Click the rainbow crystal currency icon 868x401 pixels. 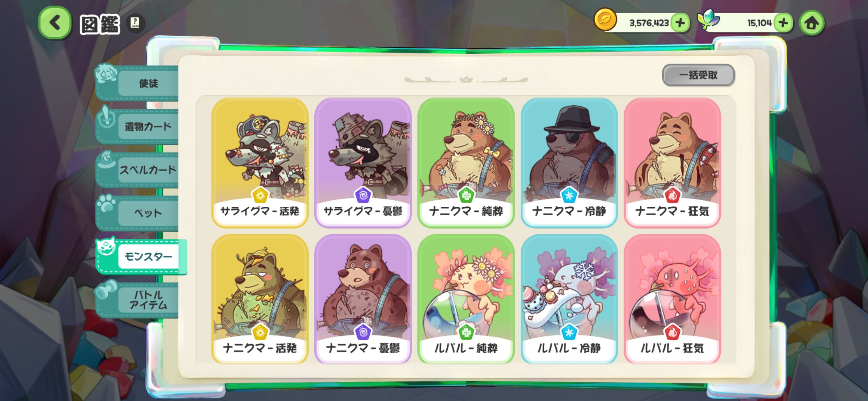point(708,20)
